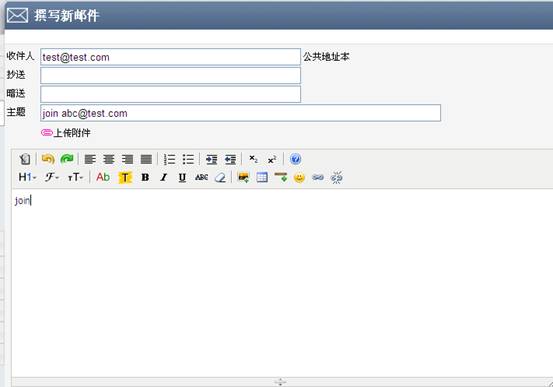Set the yellow text highlight color
553x387 pixels.
click(125, 177)
